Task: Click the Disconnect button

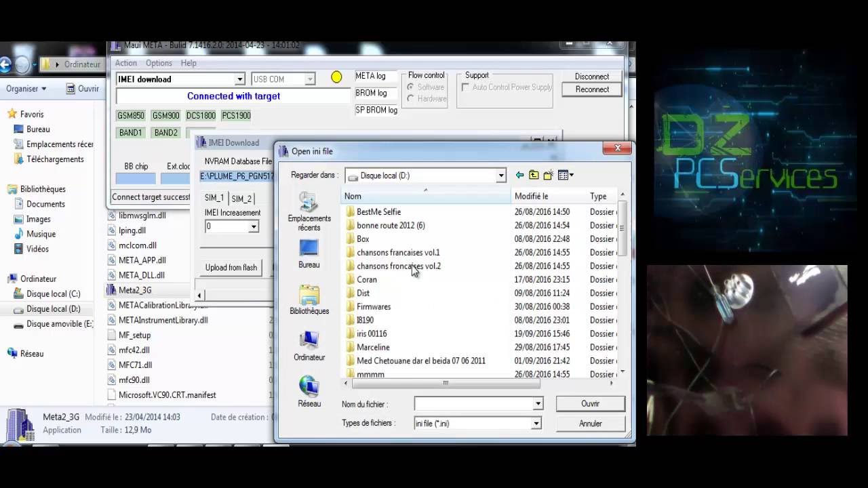Action: [x=592, y=77]
